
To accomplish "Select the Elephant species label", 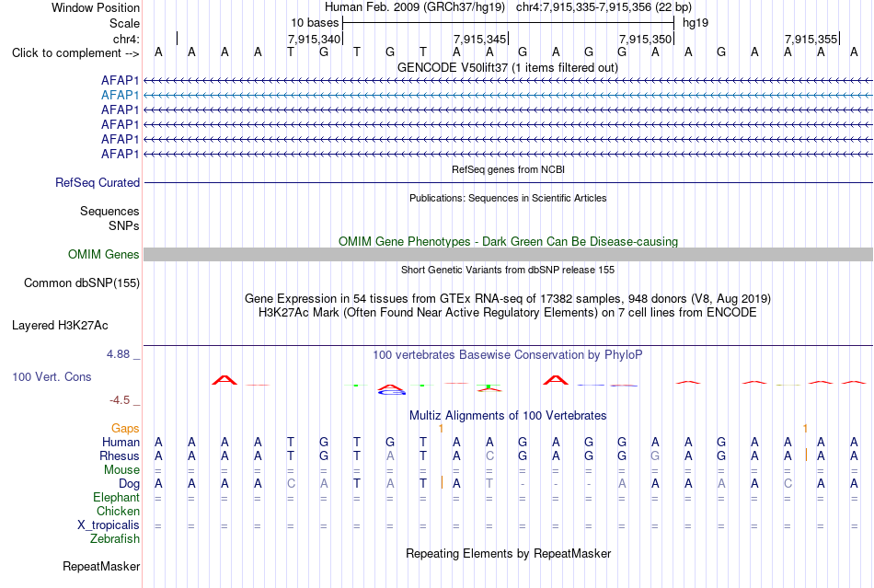I will (x=116, y=497).
